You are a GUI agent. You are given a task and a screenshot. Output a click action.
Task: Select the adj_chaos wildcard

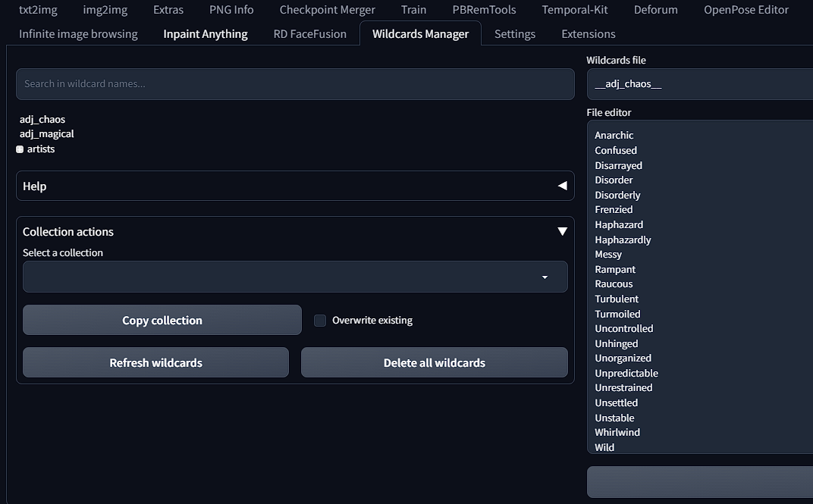(42, 119)
